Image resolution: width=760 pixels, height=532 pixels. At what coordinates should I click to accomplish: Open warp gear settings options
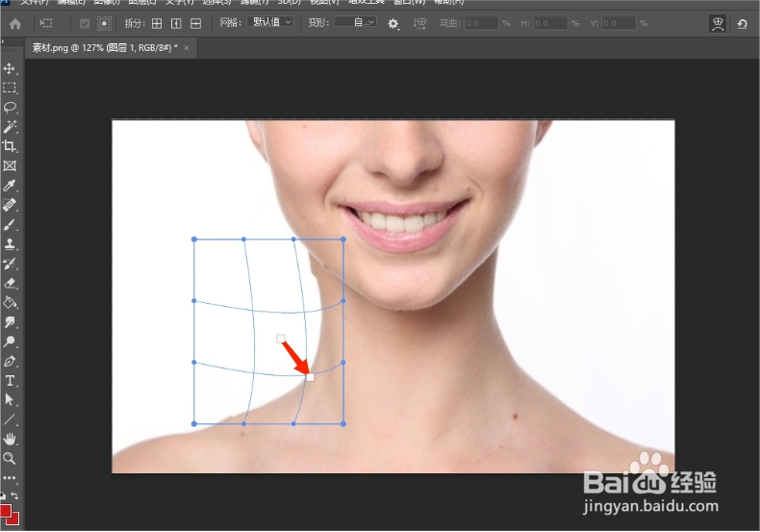(x=393, y=24)
